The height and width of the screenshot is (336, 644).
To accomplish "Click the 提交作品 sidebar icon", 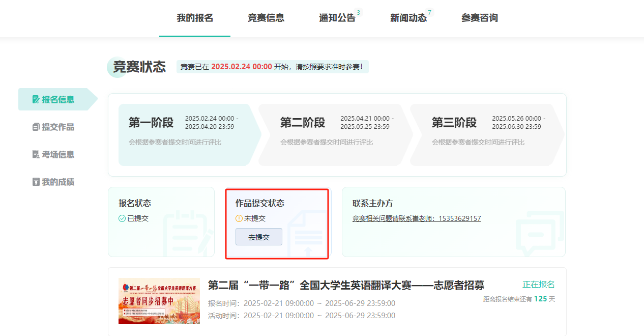I will [x=36, y=127].
